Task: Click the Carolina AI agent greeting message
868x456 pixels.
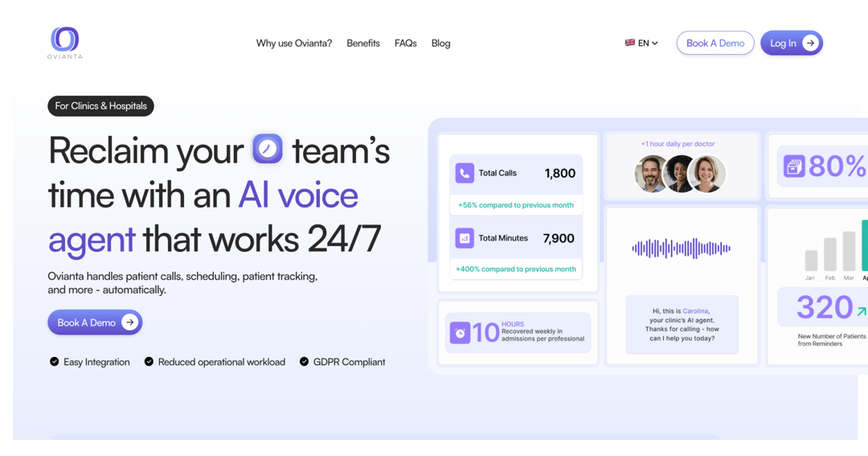Action: [682, 325]
